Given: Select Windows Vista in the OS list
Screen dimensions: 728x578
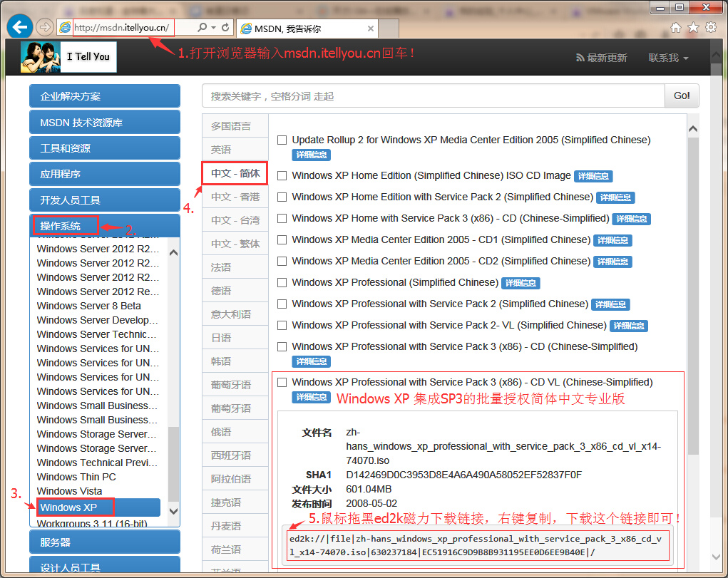Looking at the screenshot, I should pos(70,491).
